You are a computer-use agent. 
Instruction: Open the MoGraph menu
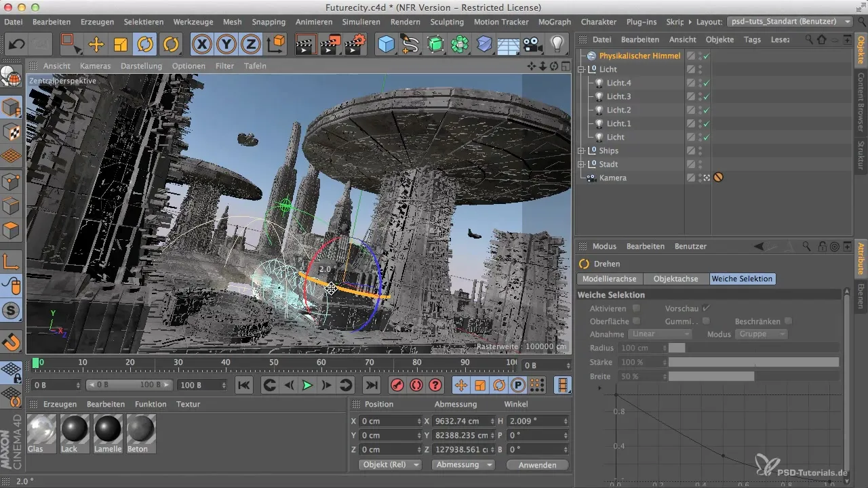[x=554, y=22]
